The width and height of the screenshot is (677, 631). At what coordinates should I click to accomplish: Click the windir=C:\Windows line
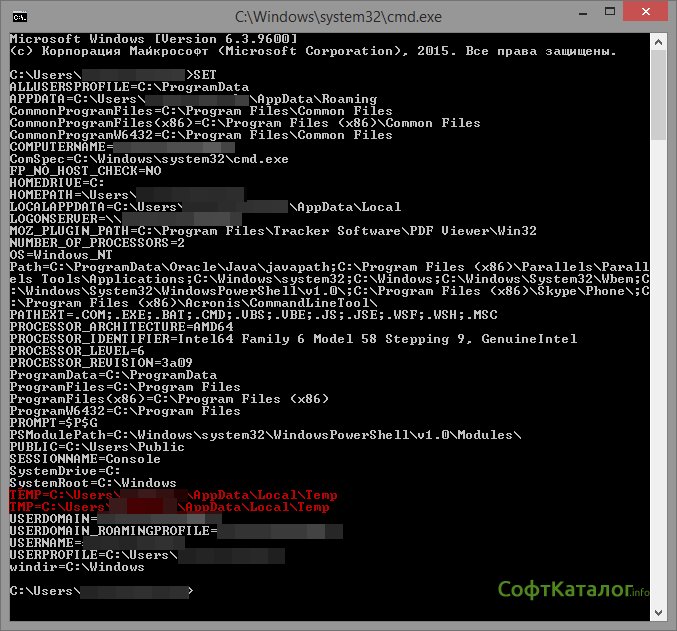click(x=77, y=567)
